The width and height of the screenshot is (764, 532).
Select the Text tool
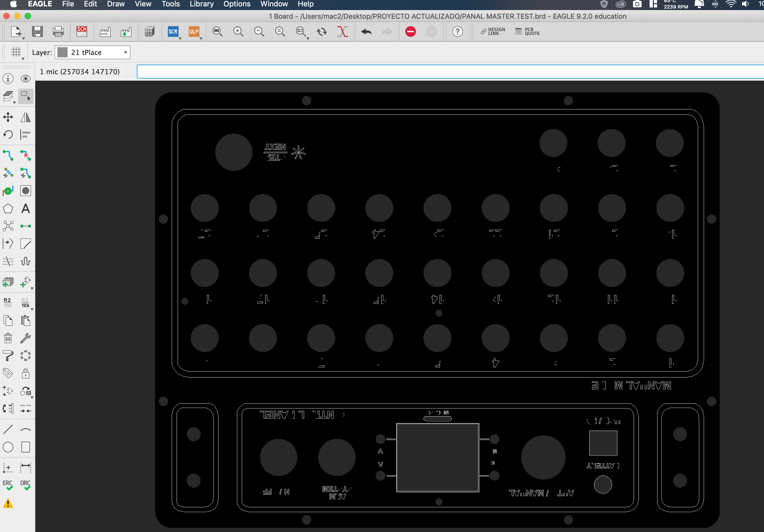(x=26, y=209)
